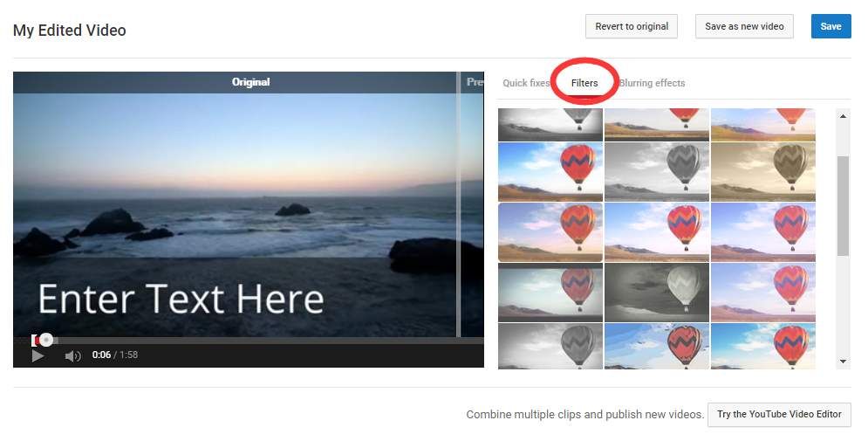Viewport: 868px width, 441px height.
Task: Choose the dark negative-style balloon filter in fourth row center
Action: (656, 293)
